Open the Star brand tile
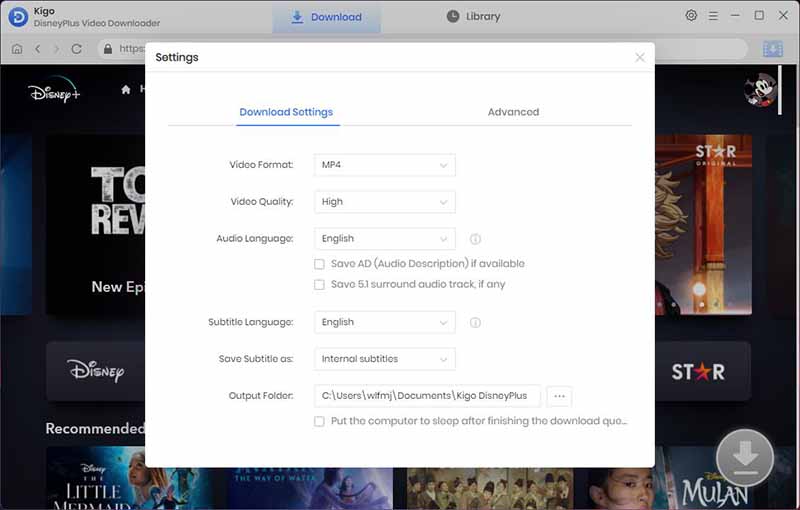The width and height of the screenshot is (800, 510). click(703, 371)
